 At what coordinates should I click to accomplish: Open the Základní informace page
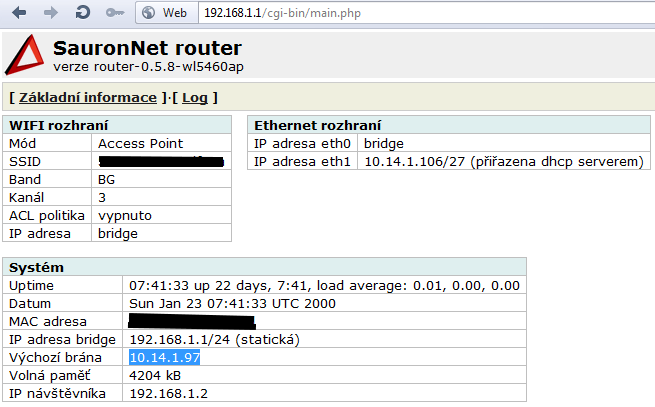click(88, 97)
